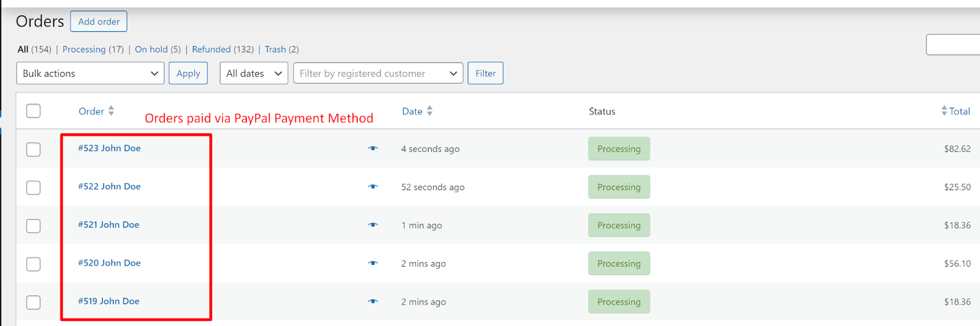
Task: Open order #520 John Doe
Action: (x=109, y=263)
